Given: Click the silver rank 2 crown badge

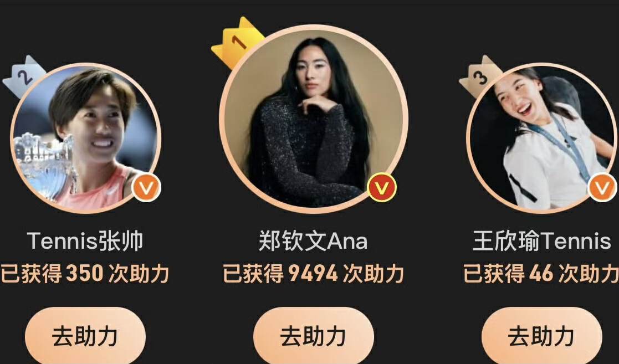Looking at the screenshot, I should [24, 76].
